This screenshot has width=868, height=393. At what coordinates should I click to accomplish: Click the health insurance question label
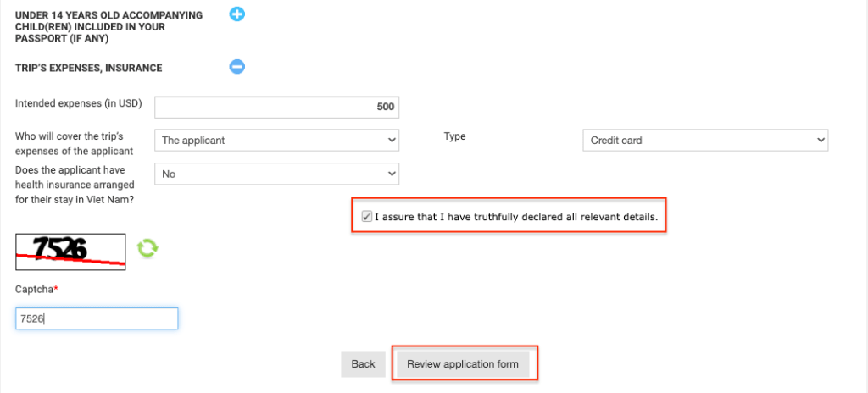coord(75,185)
